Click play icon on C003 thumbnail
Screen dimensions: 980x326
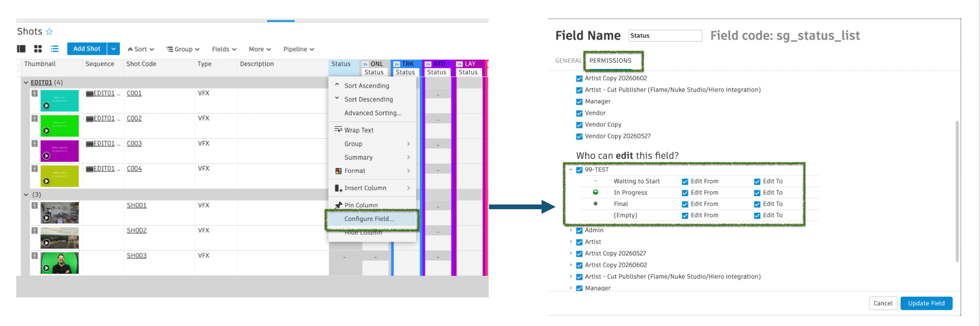[x=47, y=156]
